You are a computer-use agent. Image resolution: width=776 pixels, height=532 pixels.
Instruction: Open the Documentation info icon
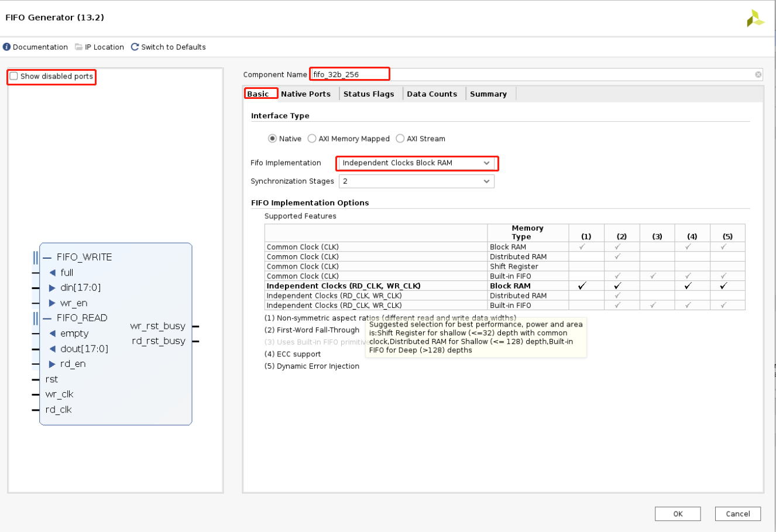pyautogui.click(x=6, y=47)
